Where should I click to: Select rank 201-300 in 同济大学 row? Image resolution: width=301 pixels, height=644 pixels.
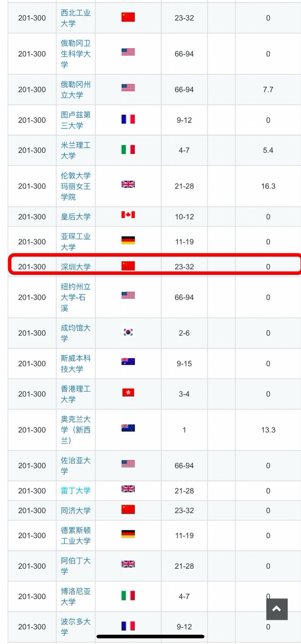point(32,511)
